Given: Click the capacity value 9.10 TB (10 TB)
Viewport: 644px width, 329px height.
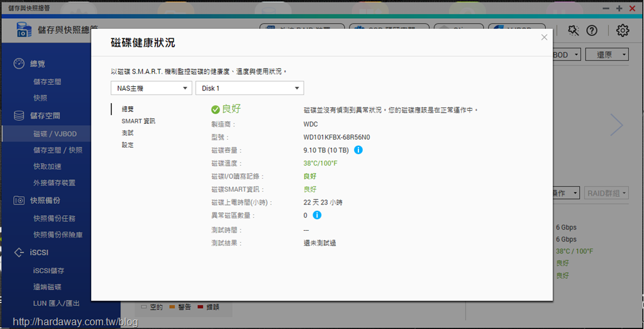Looking at the screenshot, I should coord(326,150).
